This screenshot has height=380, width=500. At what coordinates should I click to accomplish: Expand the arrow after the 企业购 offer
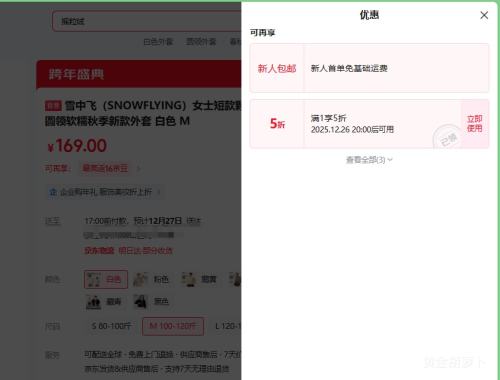click(x=159, y=192)
